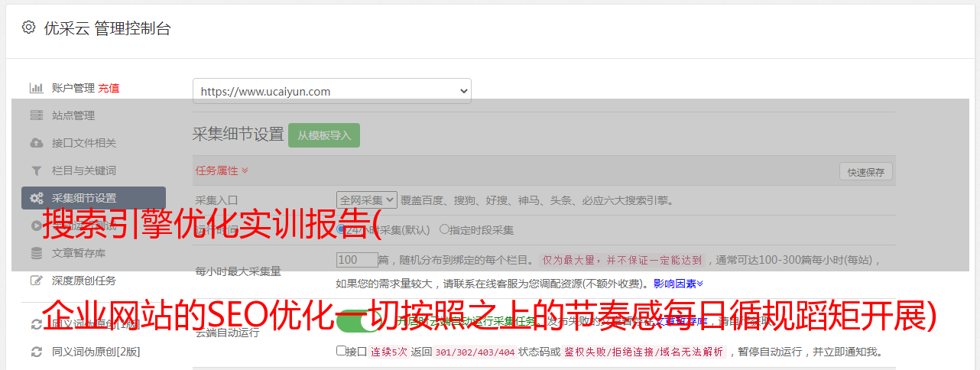Image resolution: width=980 pixels, height=370 pixels.
Task: Click the 快速保存 button
Action: pyautogui.click(x=865, y=172)
